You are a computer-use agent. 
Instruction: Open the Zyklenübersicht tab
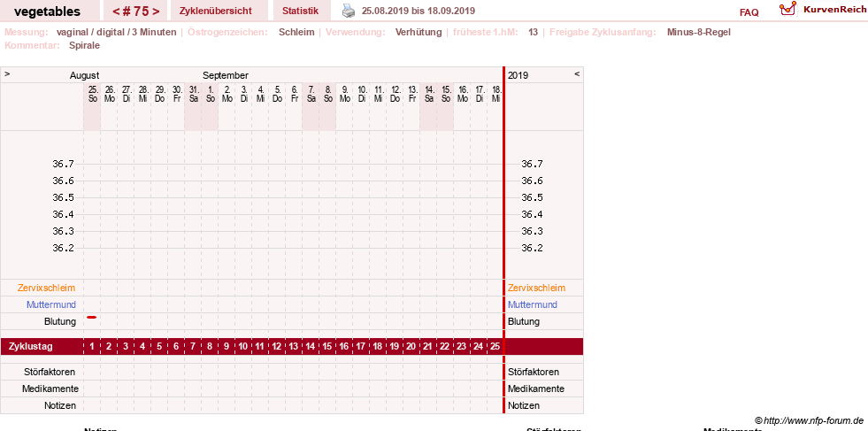tap(215, 11)
